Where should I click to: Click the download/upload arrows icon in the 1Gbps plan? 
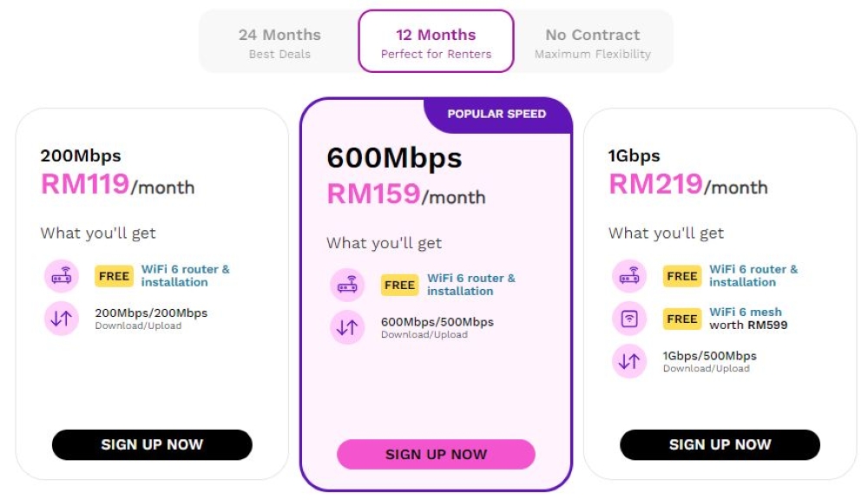coord(629,361)
